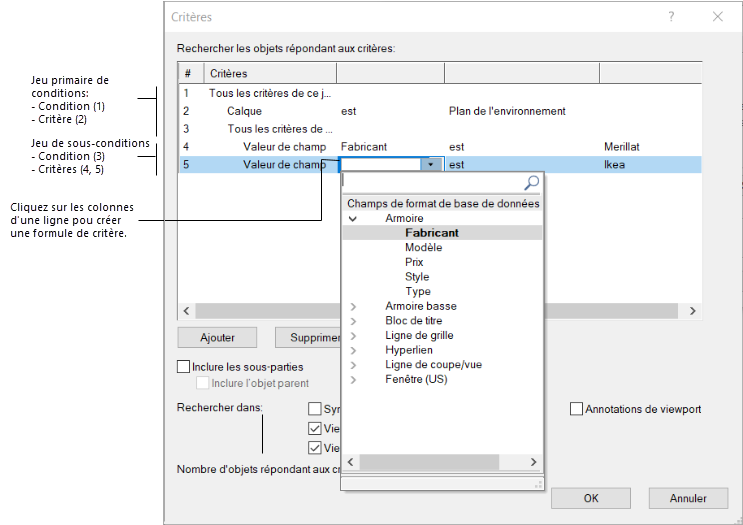Uncheck the second checked Rechercher dans checkbox

[x=315, y=448]
